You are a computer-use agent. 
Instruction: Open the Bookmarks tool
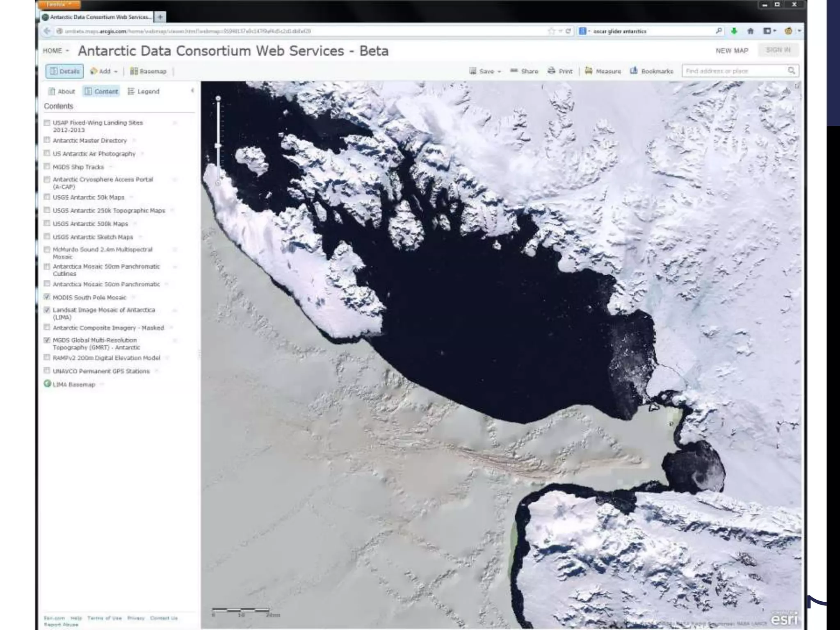[x=634, y=71]
